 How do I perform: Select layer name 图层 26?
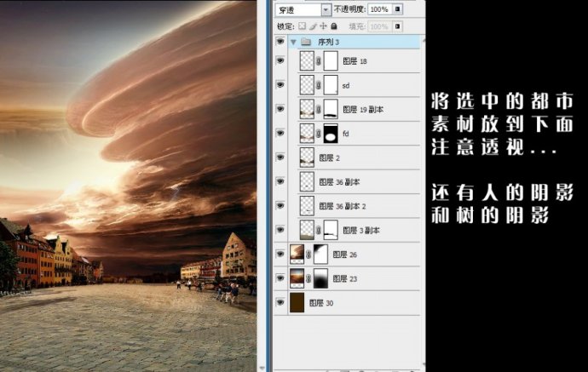click(x=345, y=255)
